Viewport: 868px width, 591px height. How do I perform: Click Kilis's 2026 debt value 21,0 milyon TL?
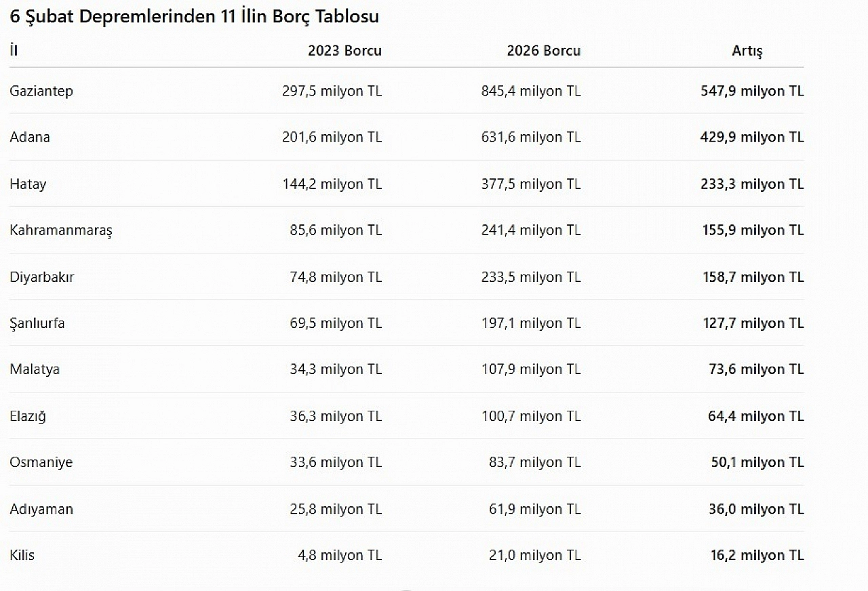(535, 555)
